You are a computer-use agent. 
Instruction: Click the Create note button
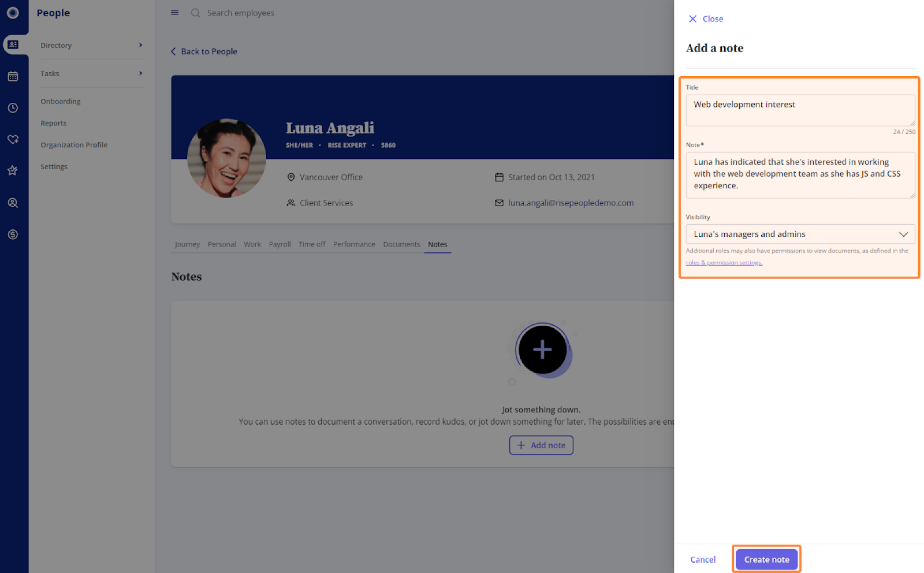[x=766, y=559]
